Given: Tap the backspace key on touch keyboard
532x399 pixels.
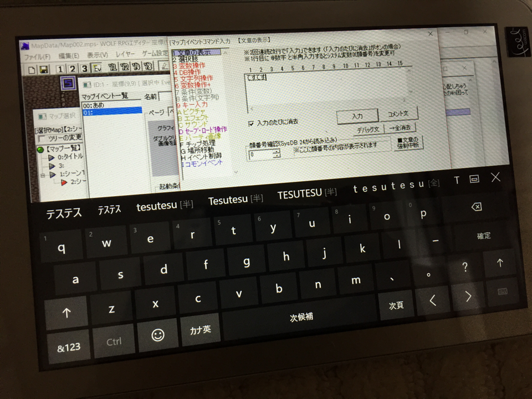Looking at the screenshot, I should 477,207.
